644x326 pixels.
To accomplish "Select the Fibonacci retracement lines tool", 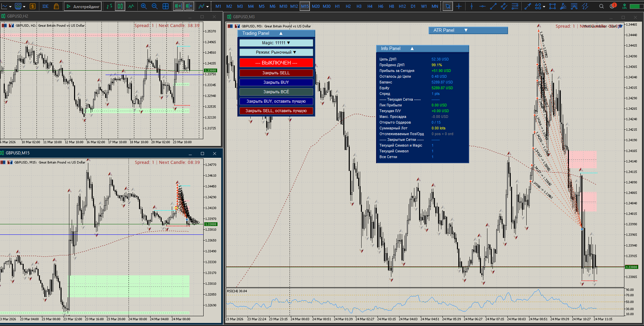I will point(515,6).
